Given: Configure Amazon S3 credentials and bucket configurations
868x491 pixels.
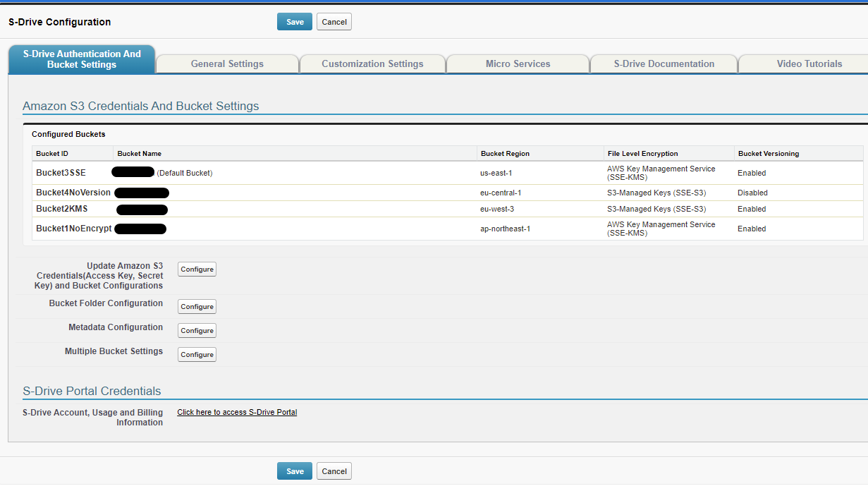Looking at the screenshot, I should point(197,269).
